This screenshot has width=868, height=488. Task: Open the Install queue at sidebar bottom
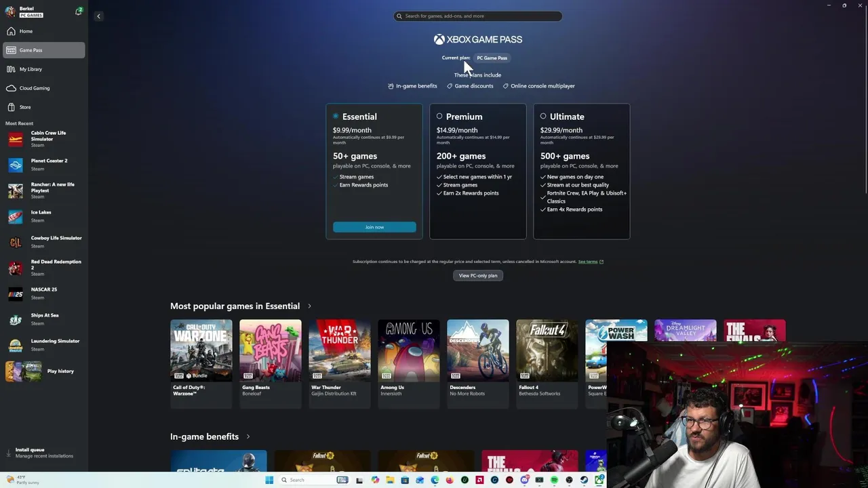44,452
